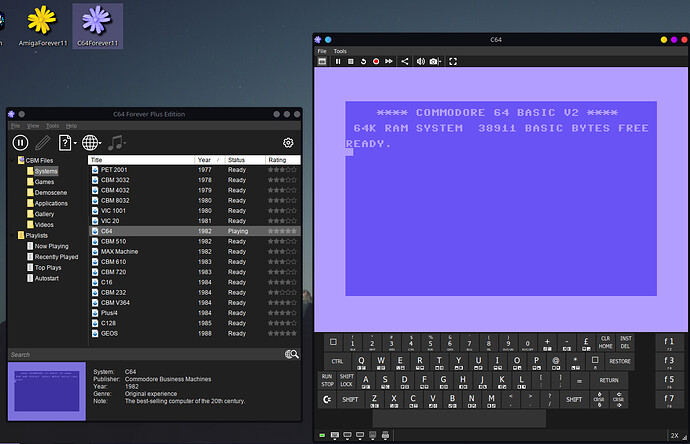Open Tools menu in C64 Forever window
The image size is (690, 444).
pyautogui.click(x=52, y=126)
